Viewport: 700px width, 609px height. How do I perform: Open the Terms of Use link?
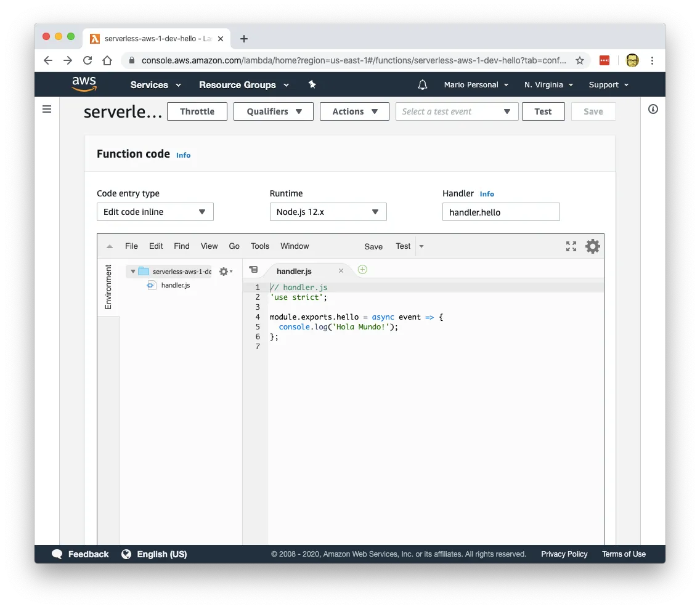pos(624,554)
